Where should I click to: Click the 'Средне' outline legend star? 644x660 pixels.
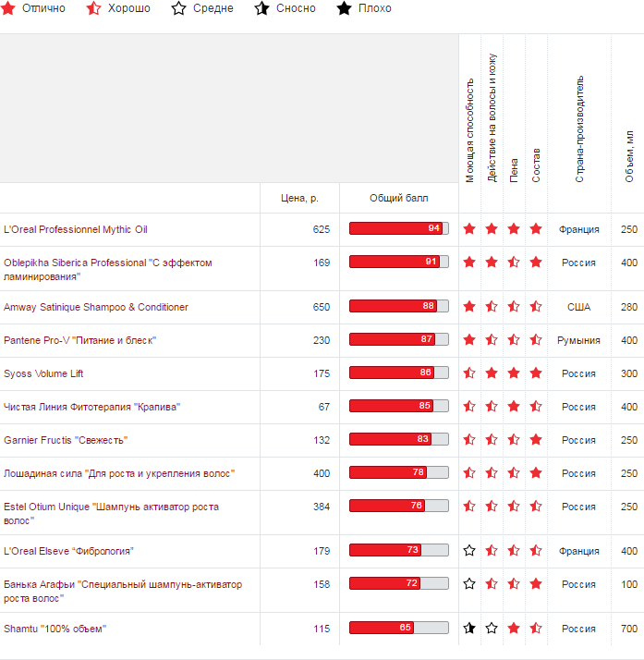[178, 8]
